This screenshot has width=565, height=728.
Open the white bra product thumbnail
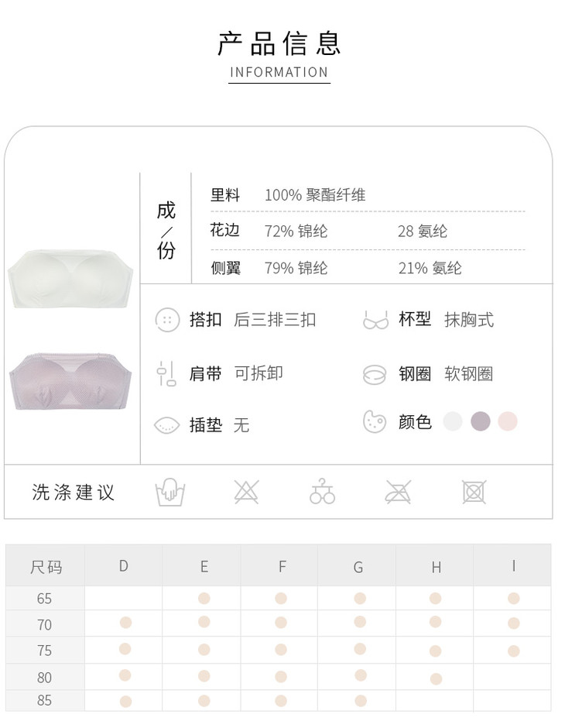70,279
